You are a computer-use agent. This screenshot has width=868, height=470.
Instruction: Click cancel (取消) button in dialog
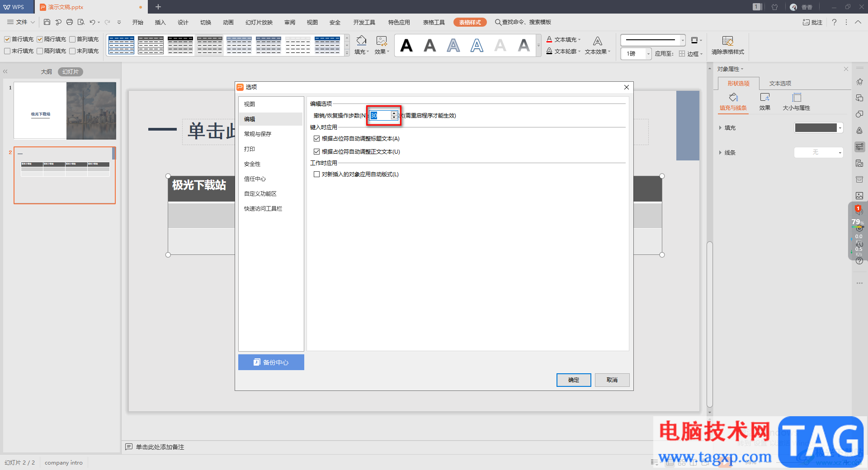(612, 380)
